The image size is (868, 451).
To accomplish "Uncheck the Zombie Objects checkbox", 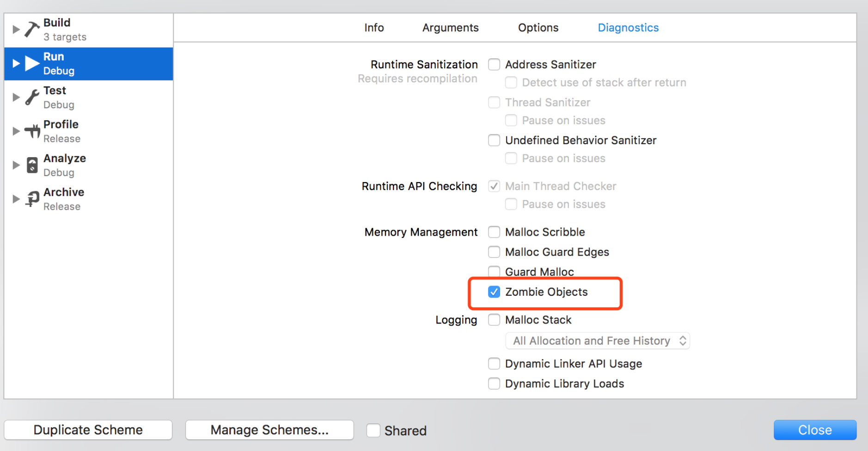I will click(494, 292).
